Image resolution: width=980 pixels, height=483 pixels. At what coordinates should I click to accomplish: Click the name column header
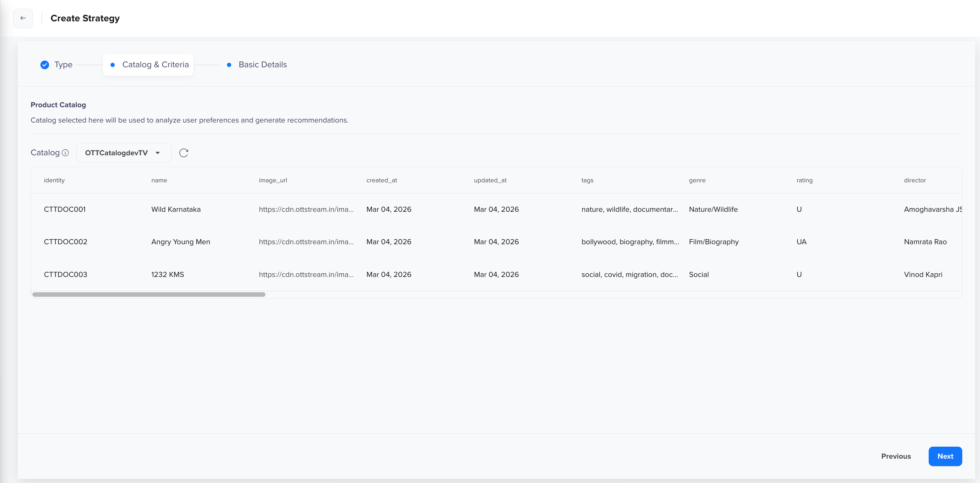[x=159, y=181]
